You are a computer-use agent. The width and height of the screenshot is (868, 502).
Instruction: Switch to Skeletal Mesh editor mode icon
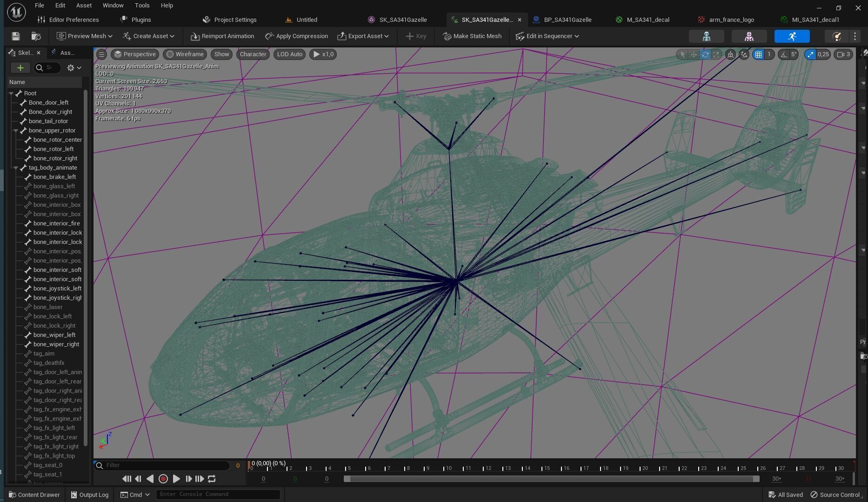pyautogui.click(x=749, y=36)
